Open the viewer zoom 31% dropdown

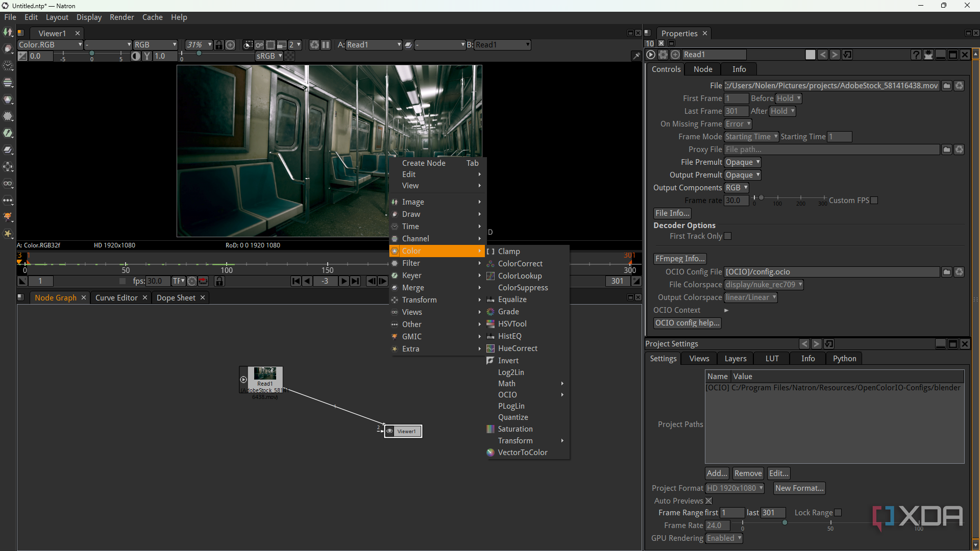[x=199, y=45]
